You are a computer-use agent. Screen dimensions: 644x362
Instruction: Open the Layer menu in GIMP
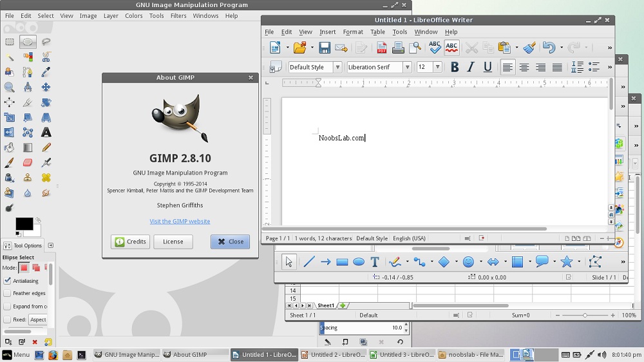[x=111, y=15]
